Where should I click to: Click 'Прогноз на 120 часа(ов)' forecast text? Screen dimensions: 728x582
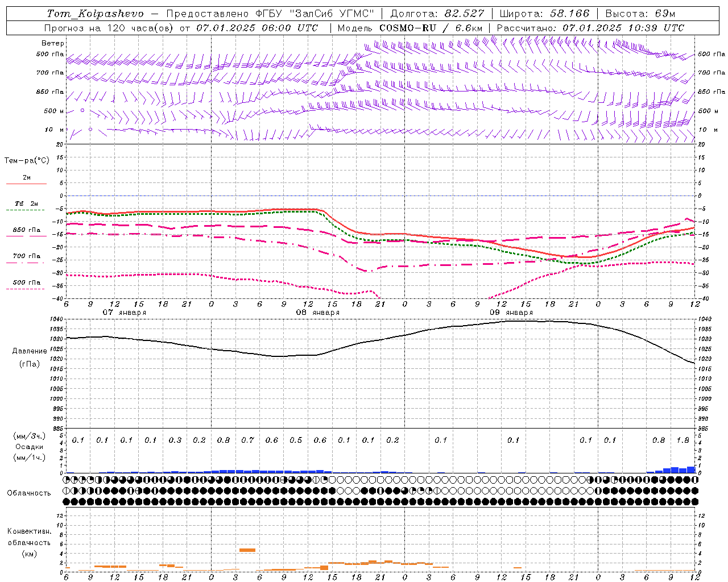click(109, 28)
